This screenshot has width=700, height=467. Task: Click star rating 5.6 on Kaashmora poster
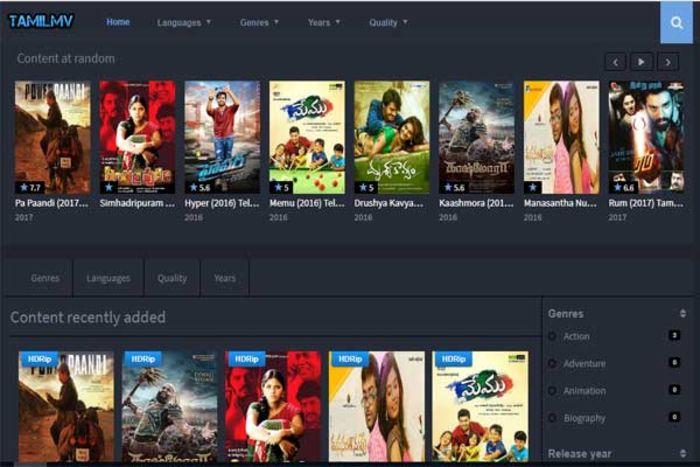pyautogui.click(x=454, y=188)
